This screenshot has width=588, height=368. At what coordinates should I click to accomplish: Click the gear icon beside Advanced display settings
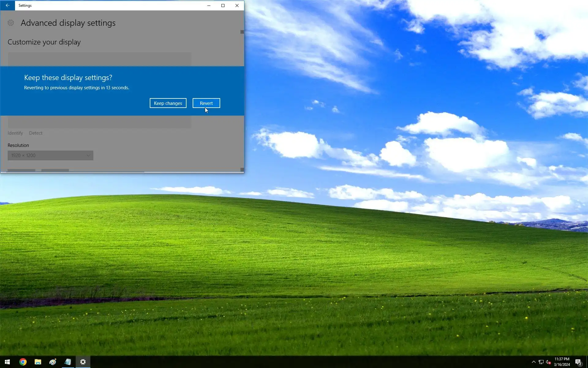[11, 23]
